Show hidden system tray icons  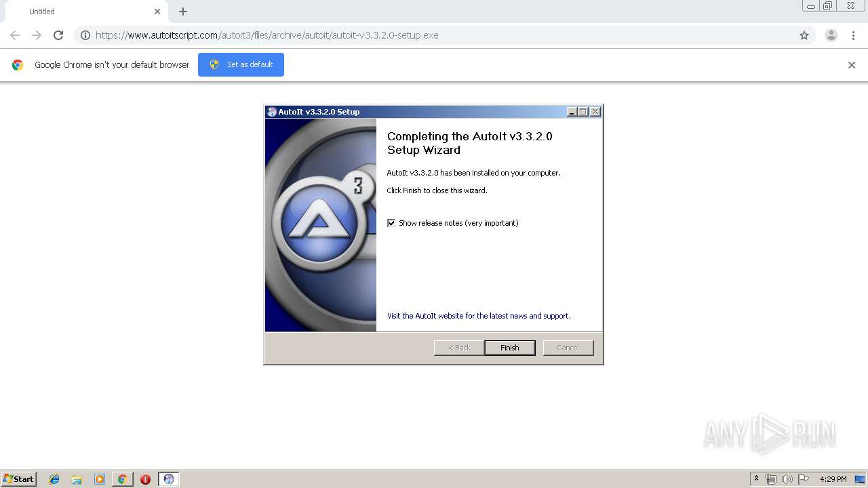coord(756,479)
